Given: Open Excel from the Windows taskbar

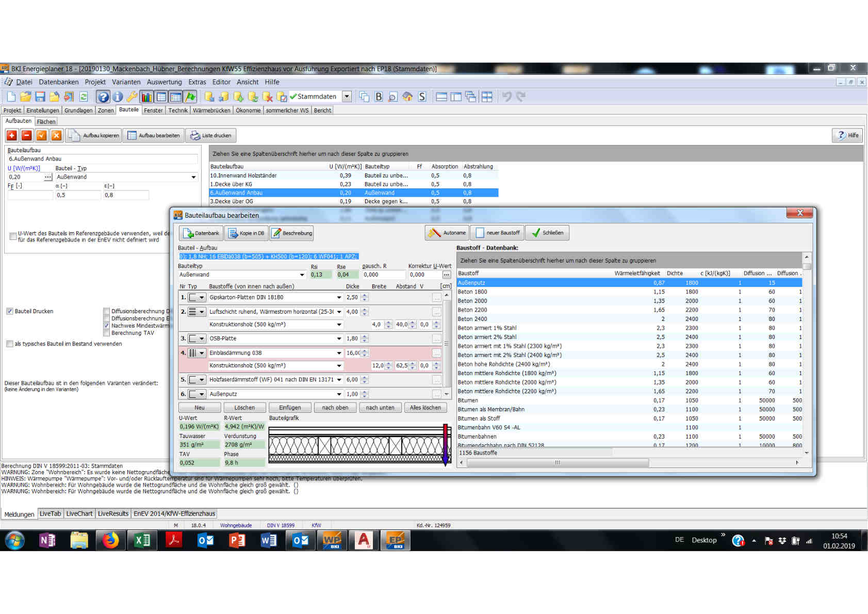Looking at the screenshot, I should pos(142,540).
